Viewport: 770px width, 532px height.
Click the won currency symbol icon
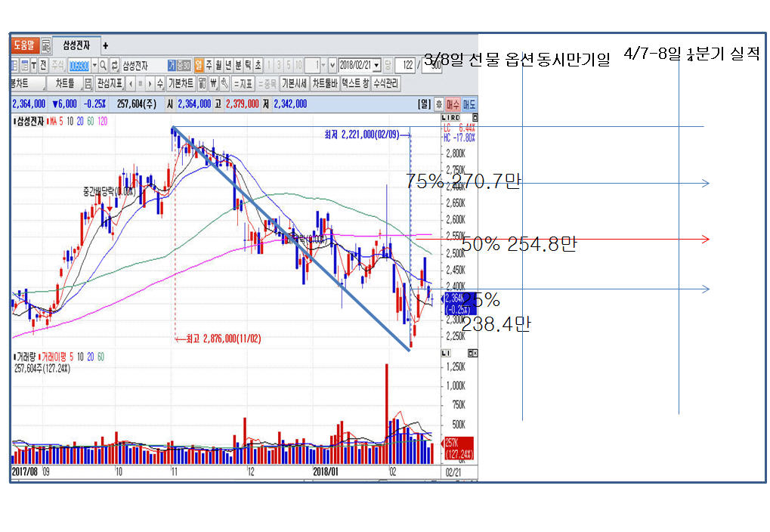click(x=214, y=83)
